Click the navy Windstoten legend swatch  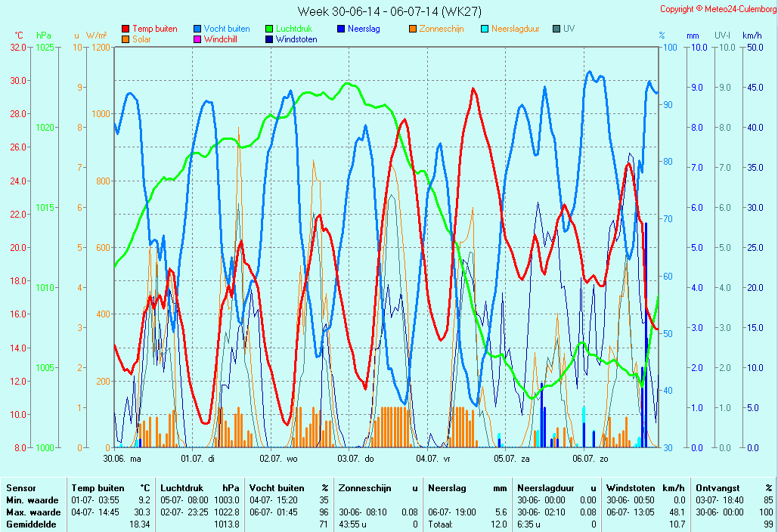click(x=269, y=39)
